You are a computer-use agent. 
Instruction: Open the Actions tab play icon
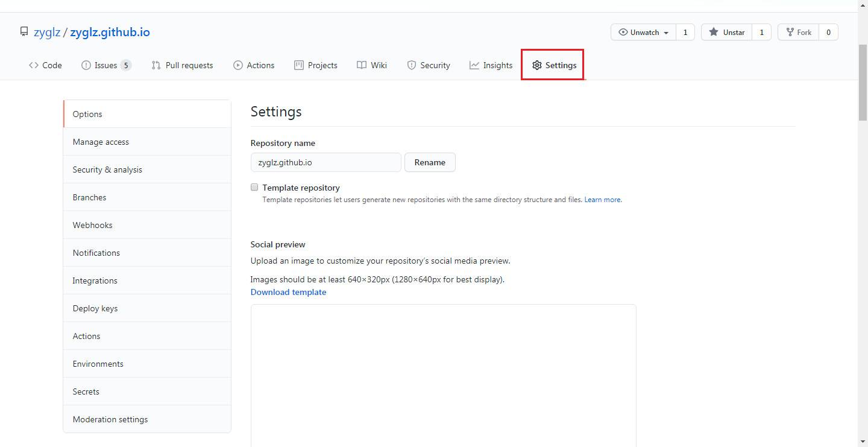238,65
